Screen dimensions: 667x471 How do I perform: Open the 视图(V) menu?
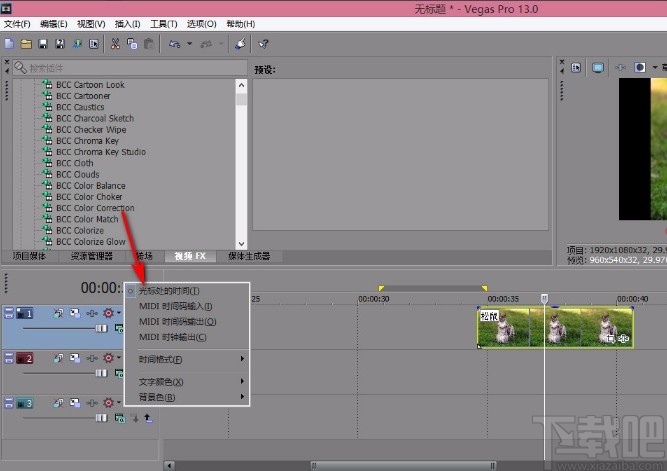pos(91,24)
